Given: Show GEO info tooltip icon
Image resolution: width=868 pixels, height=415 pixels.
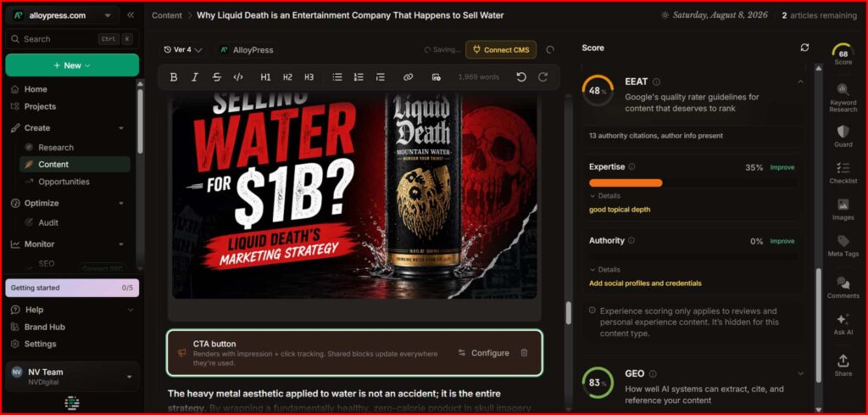Looking at the screenshot, I should (x=653, y=374).
